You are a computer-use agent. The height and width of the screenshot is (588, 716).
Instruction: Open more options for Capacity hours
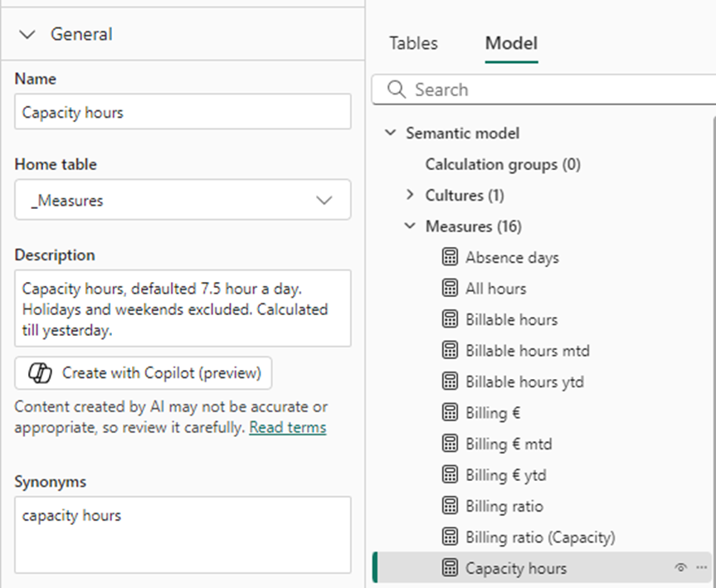702,568
